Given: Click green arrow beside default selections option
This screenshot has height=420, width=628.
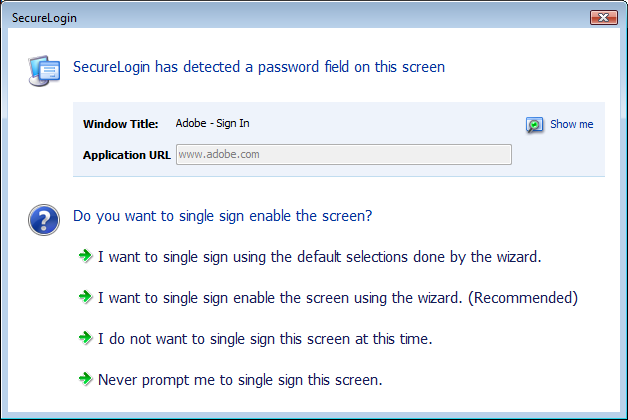Looking at the screenshot, I should [x=85, y=257].
